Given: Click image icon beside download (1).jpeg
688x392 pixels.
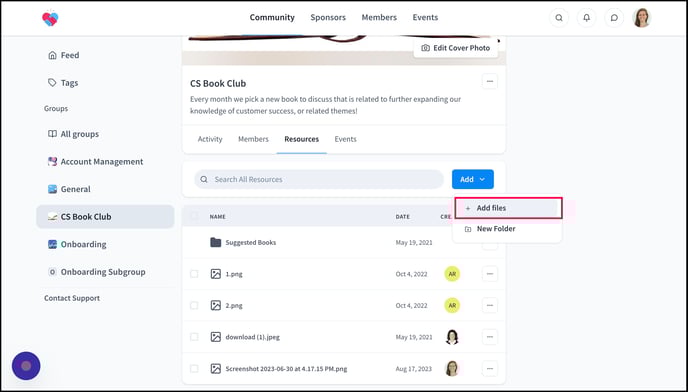Looking at the screenshot, I should pos(215,337).
